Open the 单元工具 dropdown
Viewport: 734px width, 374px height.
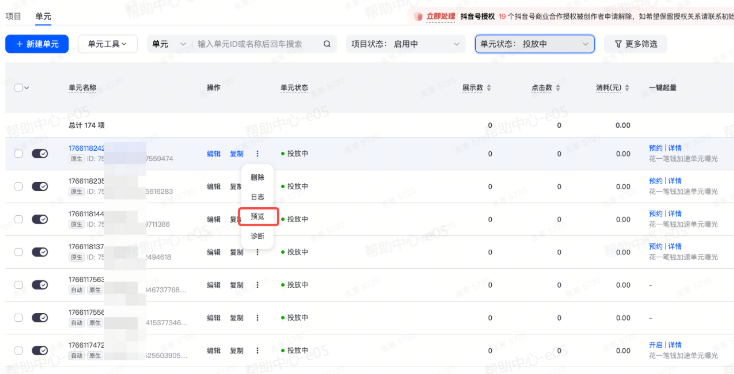point(108,44)
